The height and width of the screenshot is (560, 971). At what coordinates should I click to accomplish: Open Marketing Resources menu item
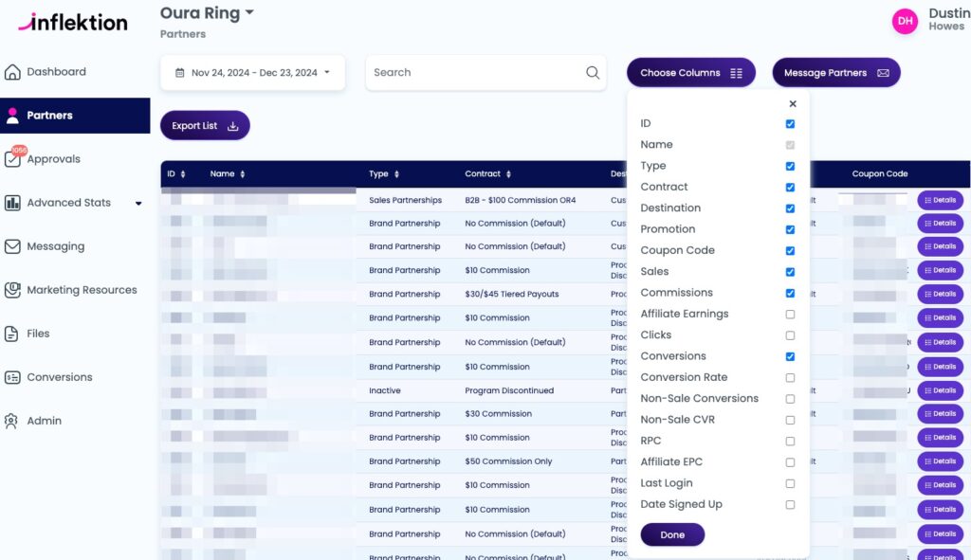[82, 290]
